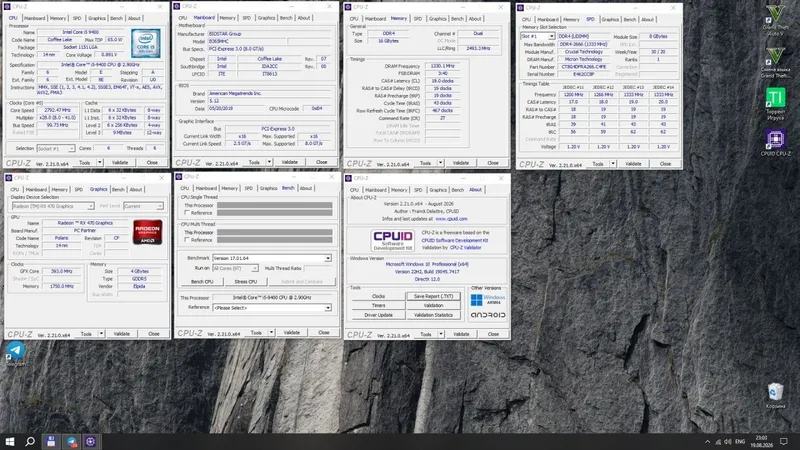This screenshot has width=800, height=450.
Task: Select the Bench tab in the Graphics window
Action: coord(118,189)
